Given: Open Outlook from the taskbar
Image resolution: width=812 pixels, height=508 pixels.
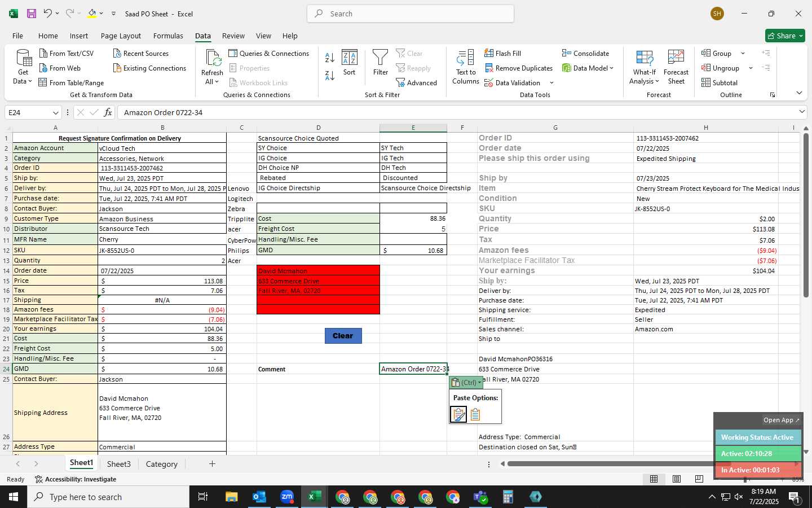Looking at the screenshot, I should coord(259,497).
